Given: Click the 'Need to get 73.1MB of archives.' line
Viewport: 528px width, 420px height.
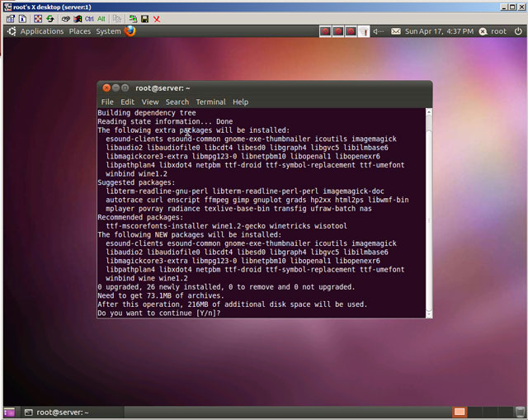Looking at the screenshot, I should pyautogui.click(x=161, y=295).
